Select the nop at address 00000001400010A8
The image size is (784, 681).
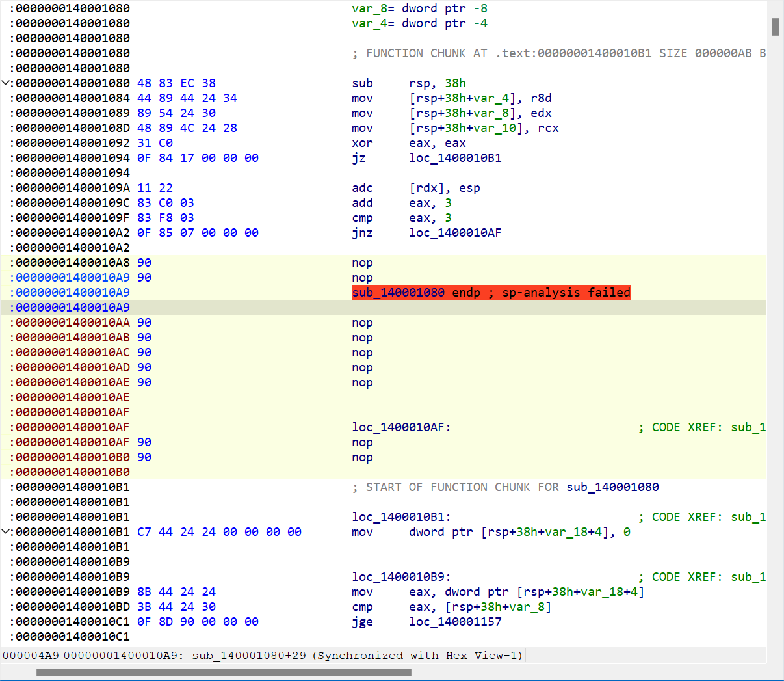pyautogui.click(x=362, y=263)
